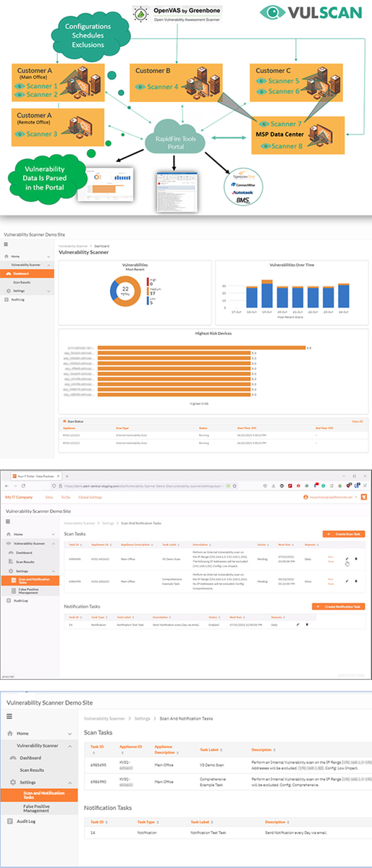Screen dimensions: 372x868
Task: Click Settings gear in the bottom enlarged panel
Action: [12, 782]
